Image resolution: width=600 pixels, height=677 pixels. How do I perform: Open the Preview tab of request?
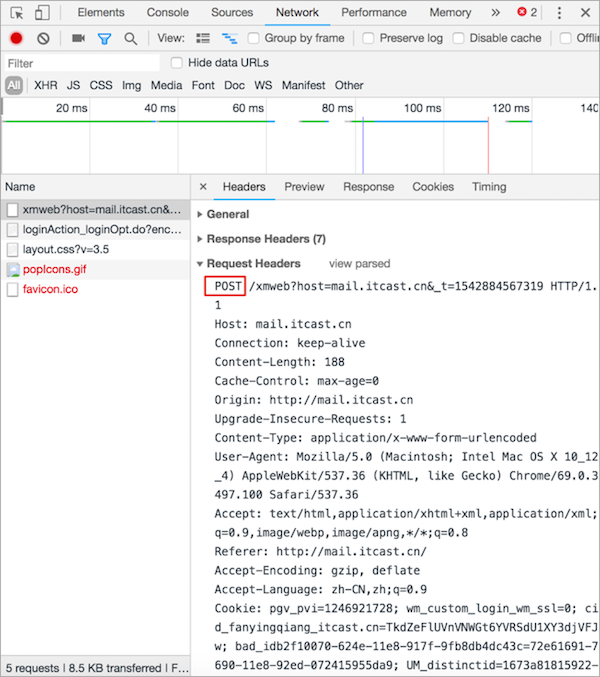tap(304, 187)
